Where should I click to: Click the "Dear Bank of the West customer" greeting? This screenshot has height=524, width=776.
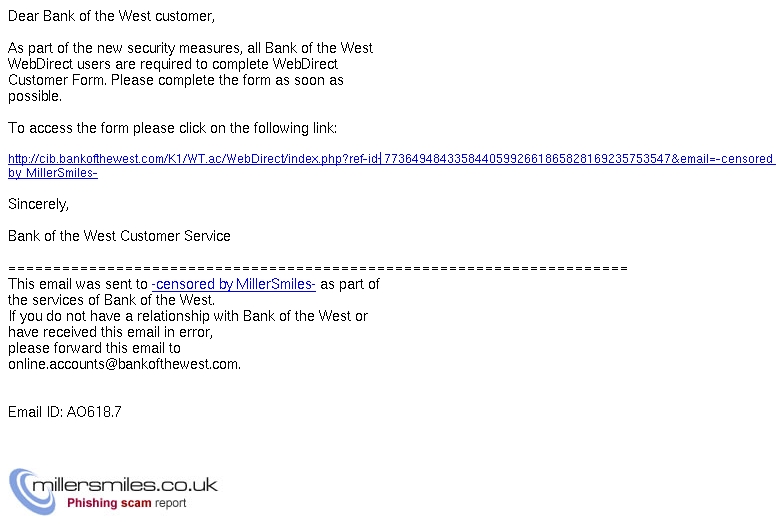(x=111, y=16)
